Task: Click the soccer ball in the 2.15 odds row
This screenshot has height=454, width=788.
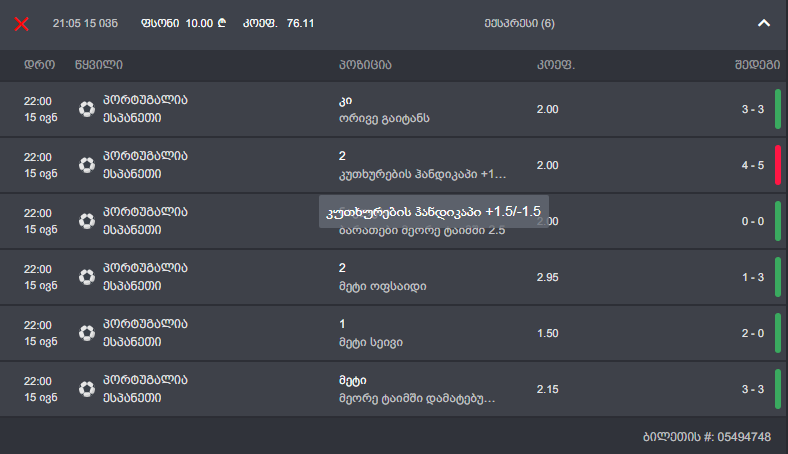Action: coord(87,389)
